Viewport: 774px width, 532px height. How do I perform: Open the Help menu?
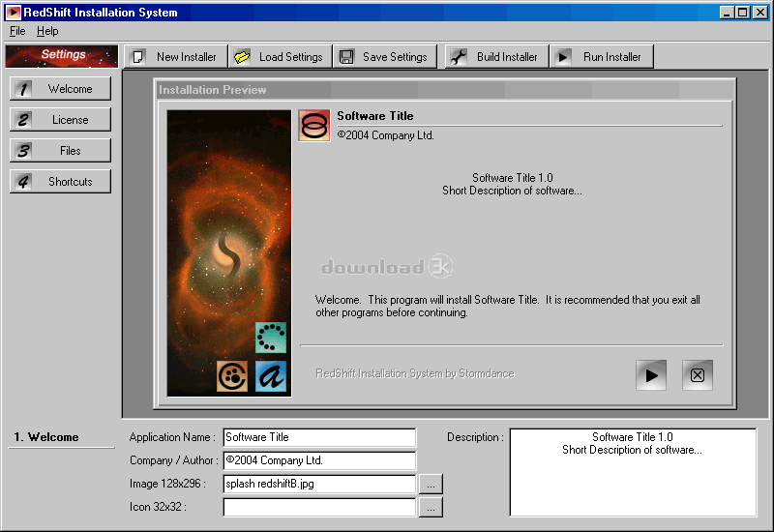[47, 31]
